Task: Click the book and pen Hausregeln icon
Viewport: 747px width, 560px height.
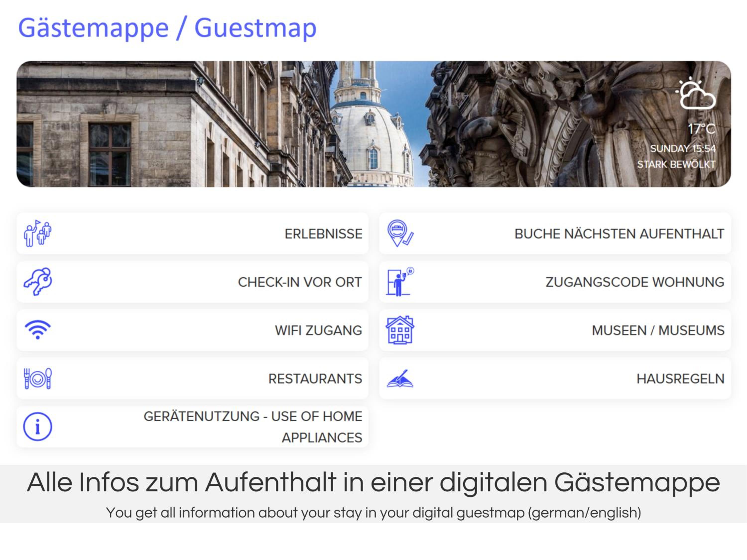Action: point(400,378)
